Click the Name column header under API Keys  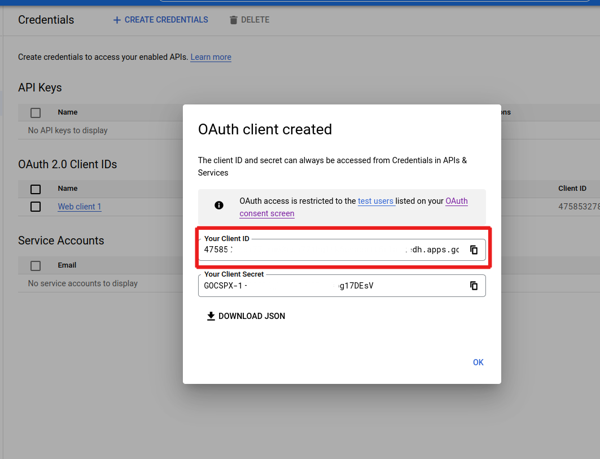coord(68,112)
